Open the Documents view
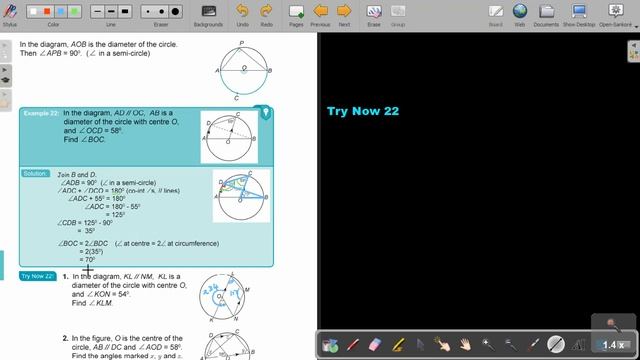The image size is (640, 360). (x=546, y=15)
